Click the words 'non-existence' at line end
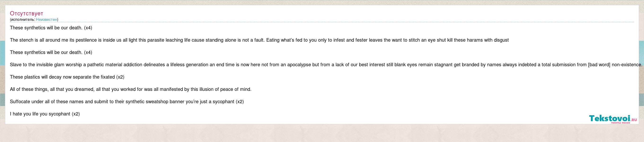This screenshot has height=142, width=644. 627,65
